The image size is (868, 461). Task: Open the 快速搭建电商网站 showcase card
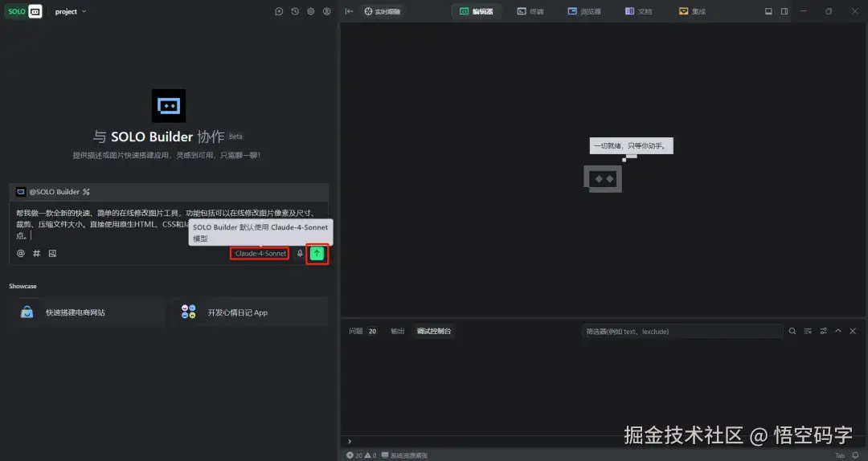tap(87, 312)
